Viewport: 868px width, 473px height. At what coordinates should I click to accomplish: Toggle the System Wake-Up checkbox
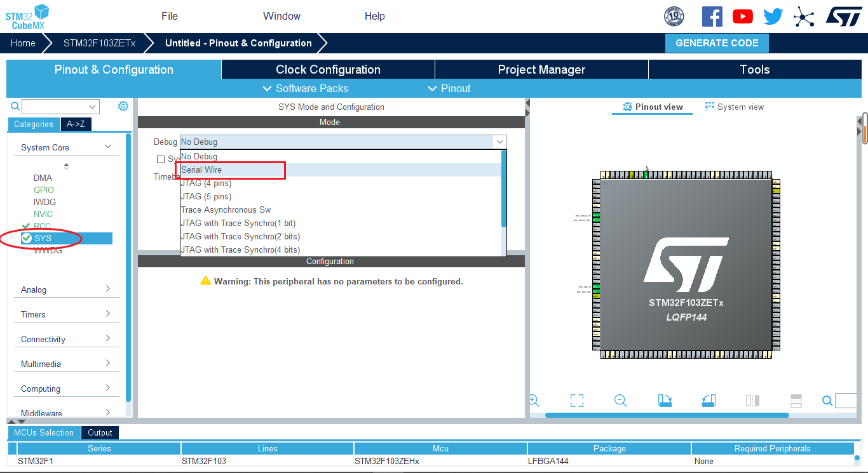tap(161, 159)
